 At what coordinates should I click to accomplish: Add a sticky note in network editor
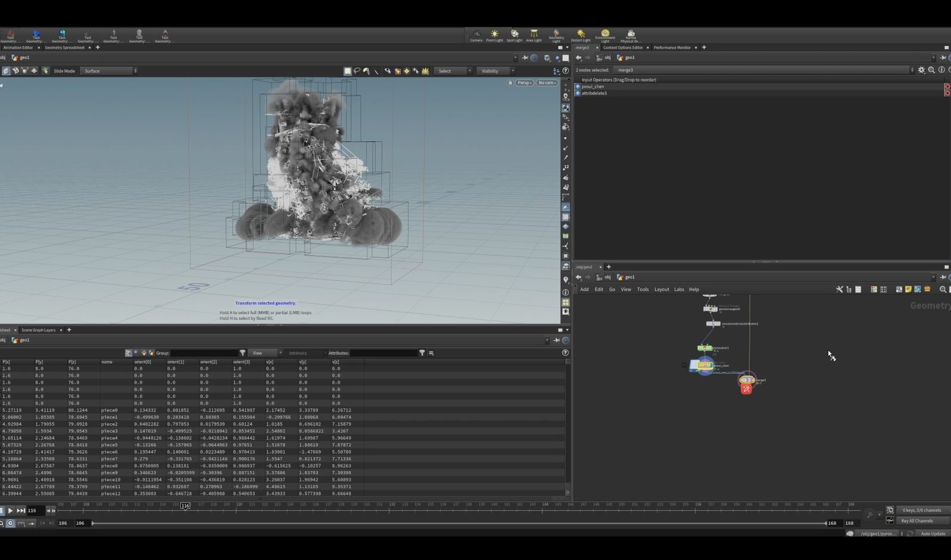coord(908,289)
